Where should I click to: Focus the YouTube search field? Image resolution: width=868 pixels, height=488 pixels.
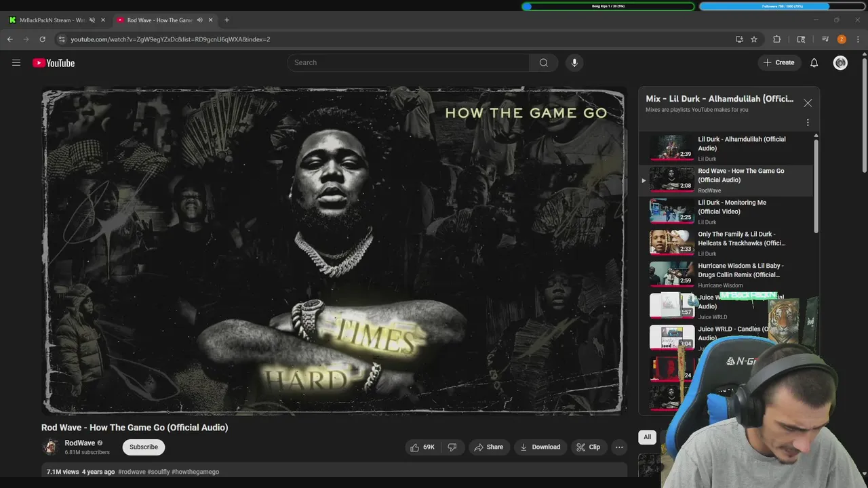point(408,62)
